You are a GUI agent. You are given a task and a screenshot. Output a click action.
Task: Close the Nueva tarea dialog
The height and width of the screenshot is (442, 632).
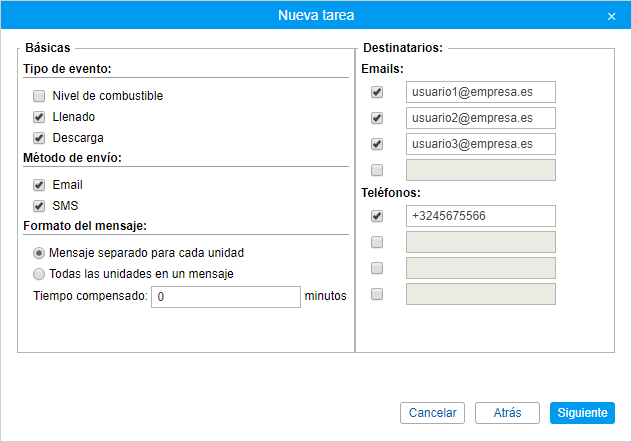click(611, 17)
